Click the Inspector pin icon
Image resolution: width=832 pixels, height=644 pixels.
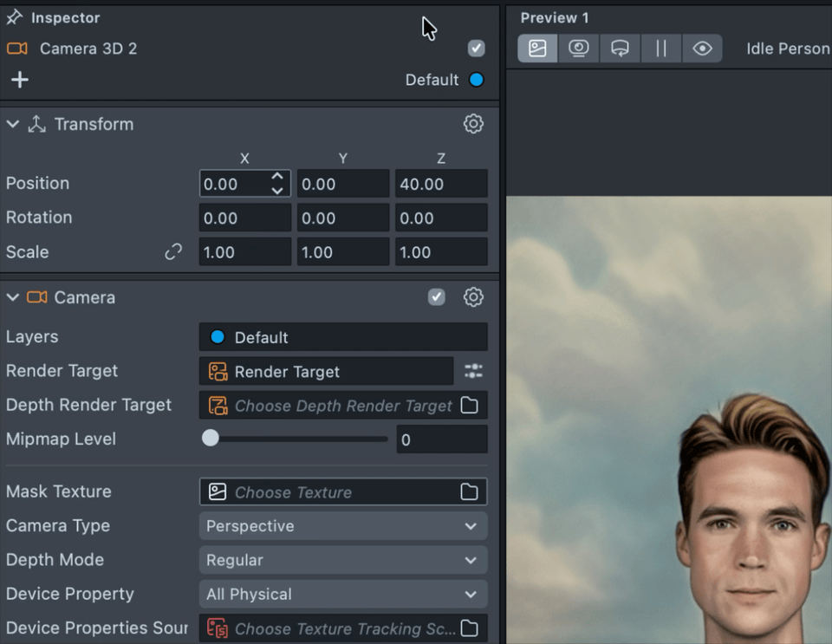[x=14, y=17]
